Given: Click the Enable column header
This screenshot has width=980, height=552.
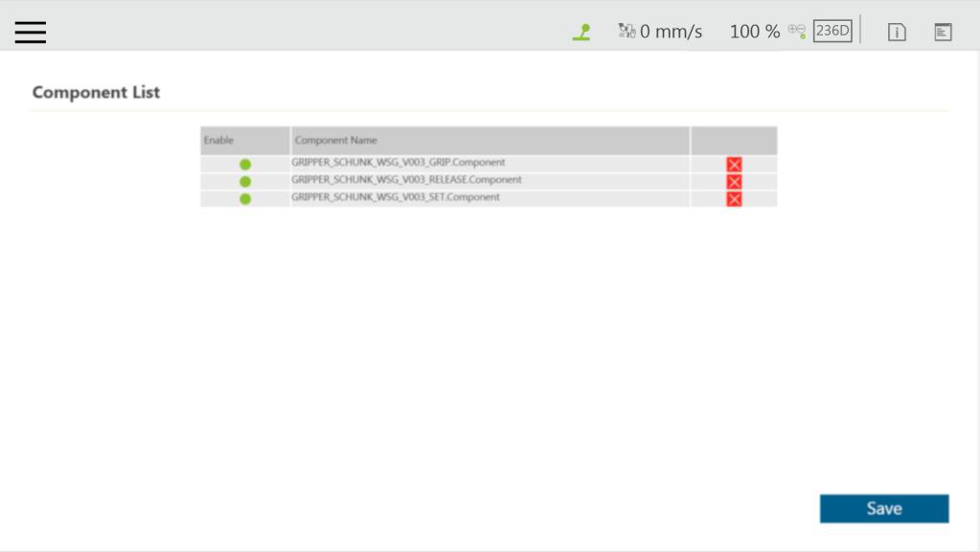Looking at the screenshot, I should (218, 141).
